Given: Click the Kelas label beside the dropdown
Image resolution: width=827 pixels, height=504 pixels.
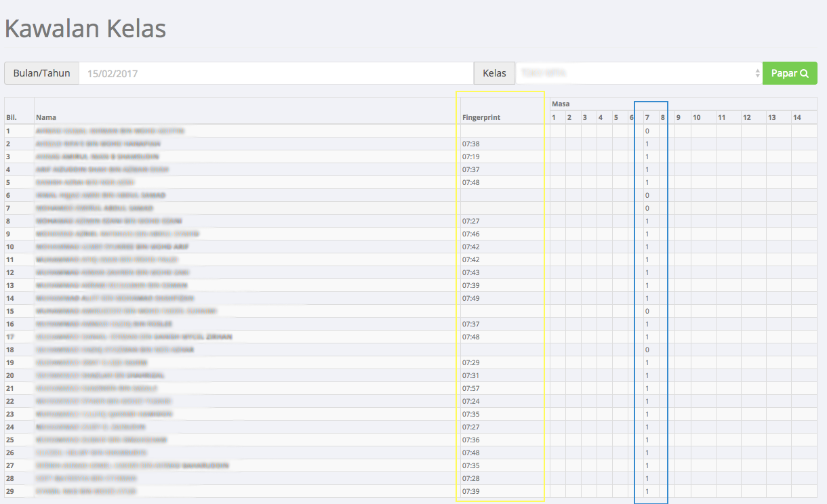Looking at the screenshot, I should point(494,73).
